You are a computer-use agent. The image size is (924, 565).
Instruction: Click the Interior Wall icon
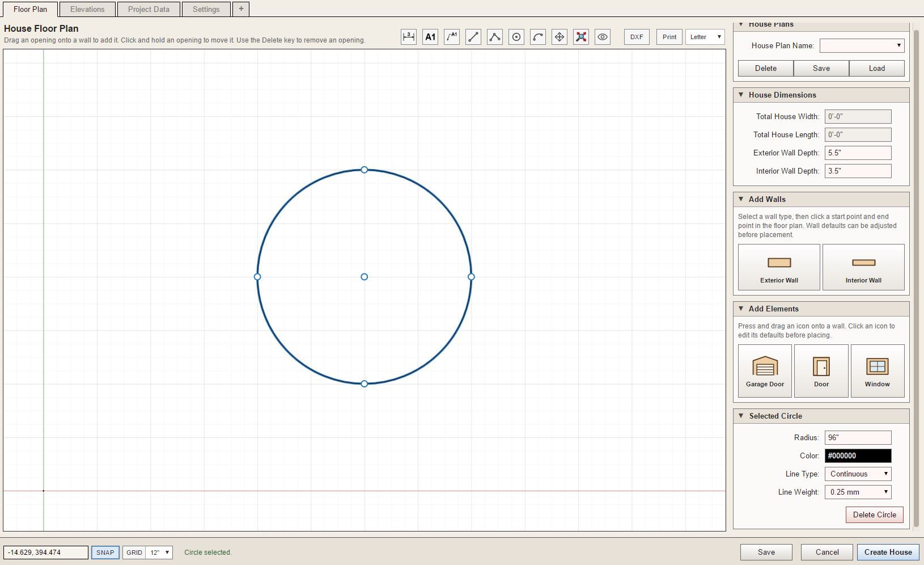863,267
